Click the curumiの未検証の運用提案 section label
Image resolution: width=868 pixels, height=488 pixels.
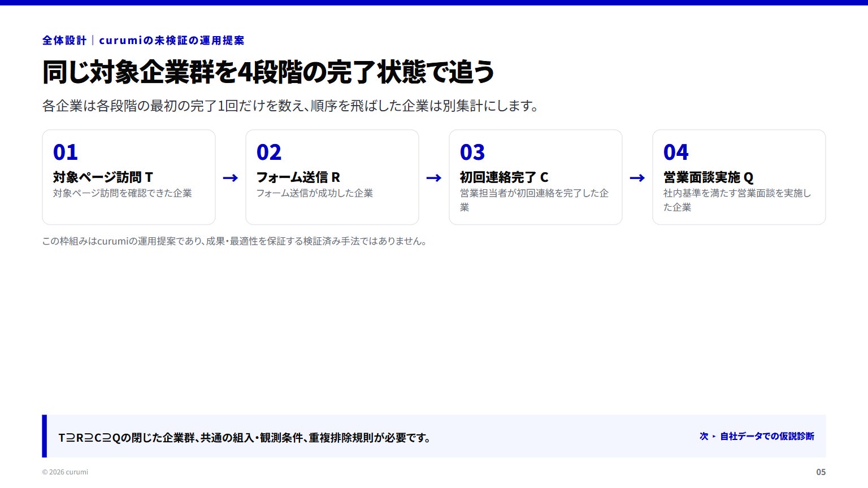172,40
